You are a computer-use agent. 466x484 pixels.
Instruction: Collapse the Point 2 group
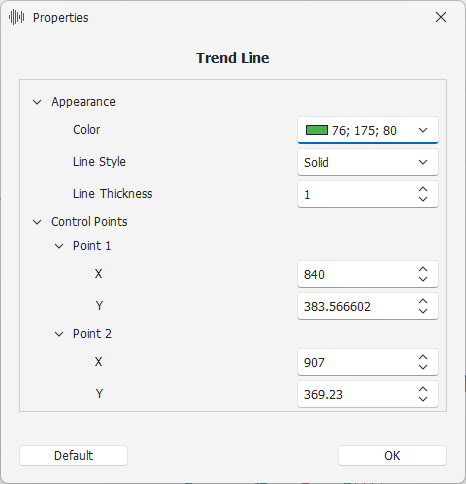point(59,334)
